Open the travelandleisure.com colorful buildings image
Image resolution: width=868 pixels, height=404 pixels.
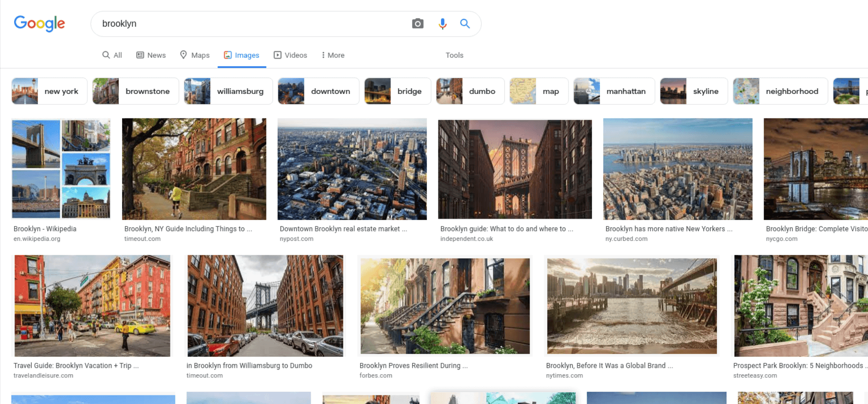click(92, 306)
